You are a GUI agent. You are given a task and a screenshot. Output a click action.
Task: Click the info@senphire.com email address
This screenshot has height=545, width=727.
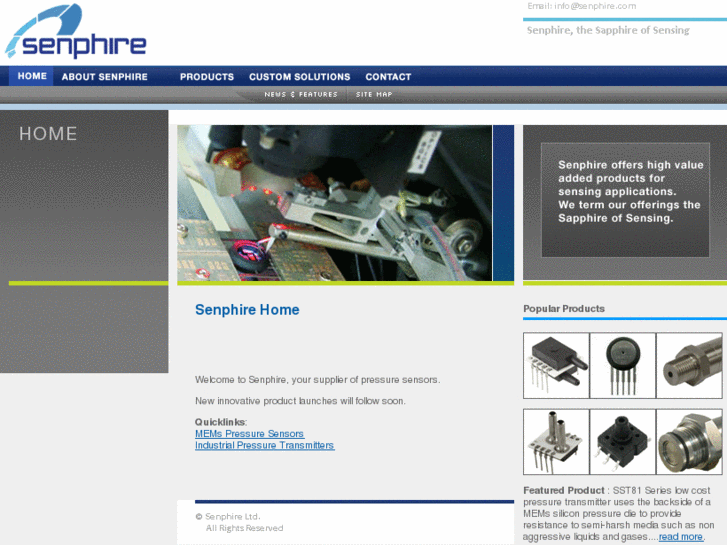[595, 6]
